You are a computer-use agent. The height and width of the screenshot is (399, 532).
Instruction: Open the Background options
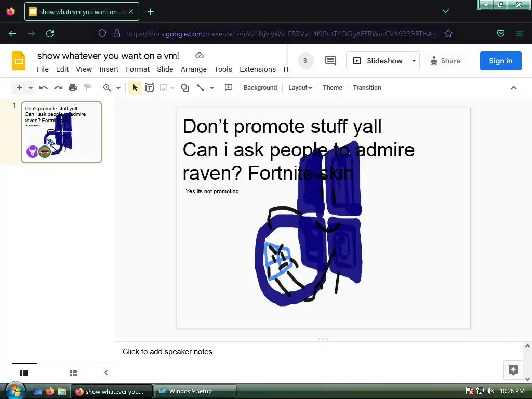pyautogui.click(x=260, y=87)
